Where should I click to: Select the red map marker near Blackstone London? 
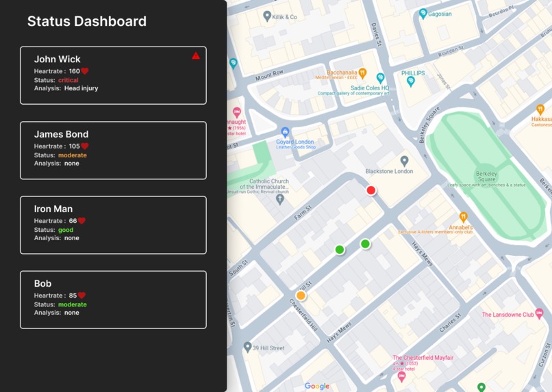tap(371, 190)
